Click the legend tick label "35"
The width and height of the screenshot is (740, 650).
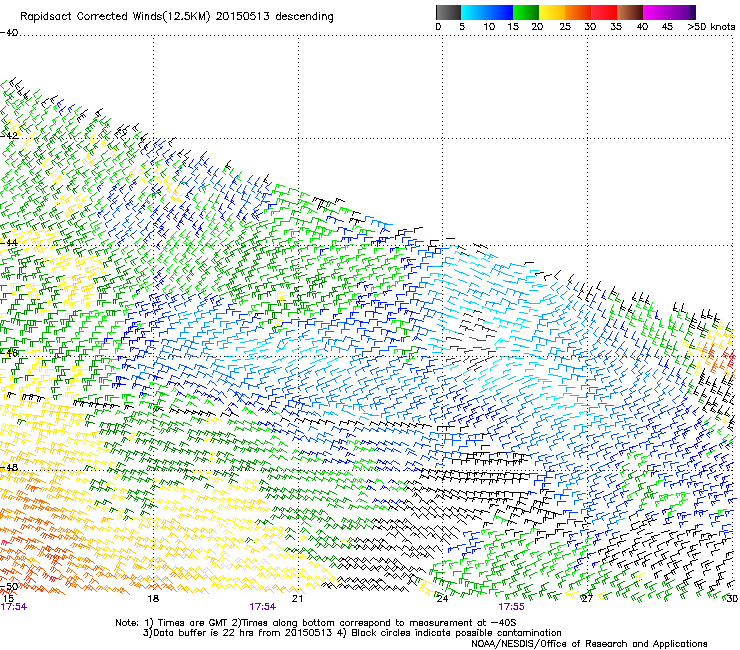click(x=616, y=27)
